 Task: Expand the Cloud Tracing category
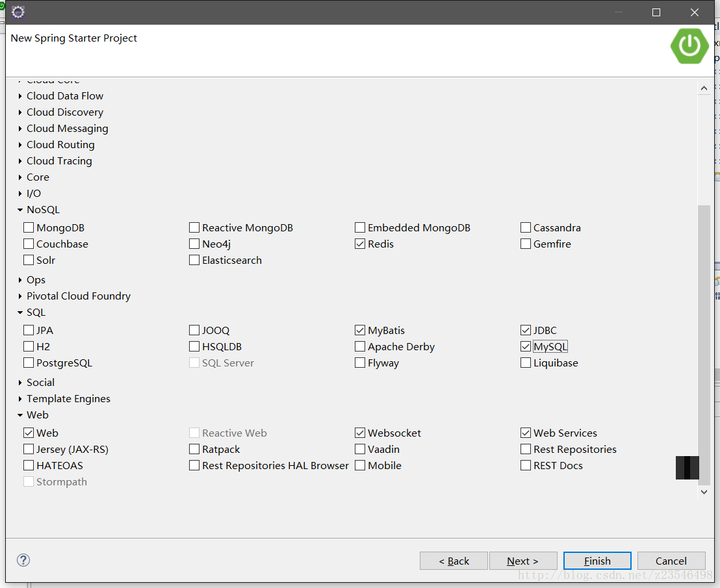click(20, 161)
